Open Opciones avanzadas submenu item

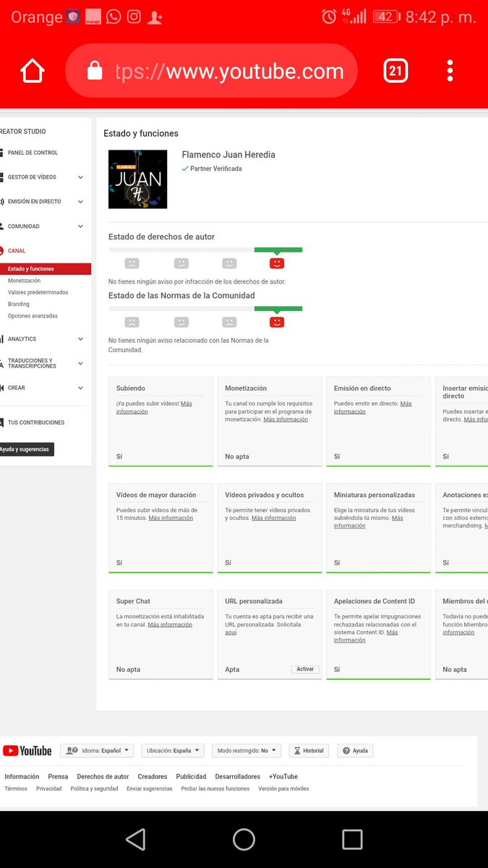point(33,316)
